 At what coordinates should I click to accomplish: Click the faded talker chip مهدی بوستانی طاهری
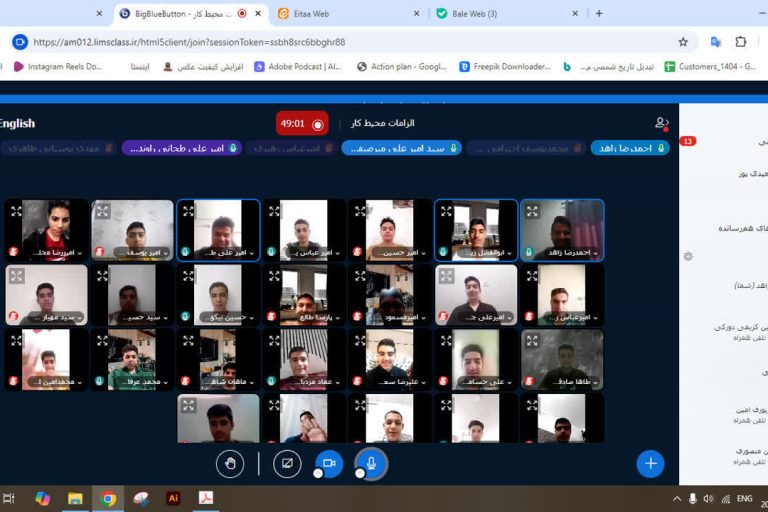pos(58,148)
